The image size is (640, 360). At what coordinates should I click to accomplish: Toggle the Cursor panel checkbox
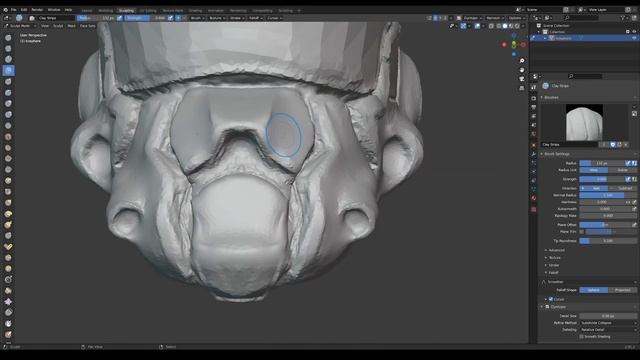[551, 299]
